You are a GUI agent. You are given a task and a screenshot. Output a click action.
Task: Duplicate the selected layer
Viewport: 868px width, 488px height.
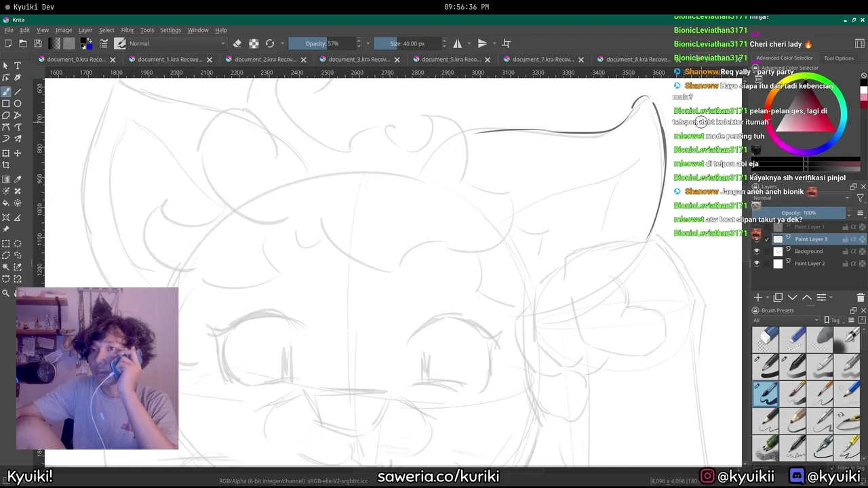778,298
